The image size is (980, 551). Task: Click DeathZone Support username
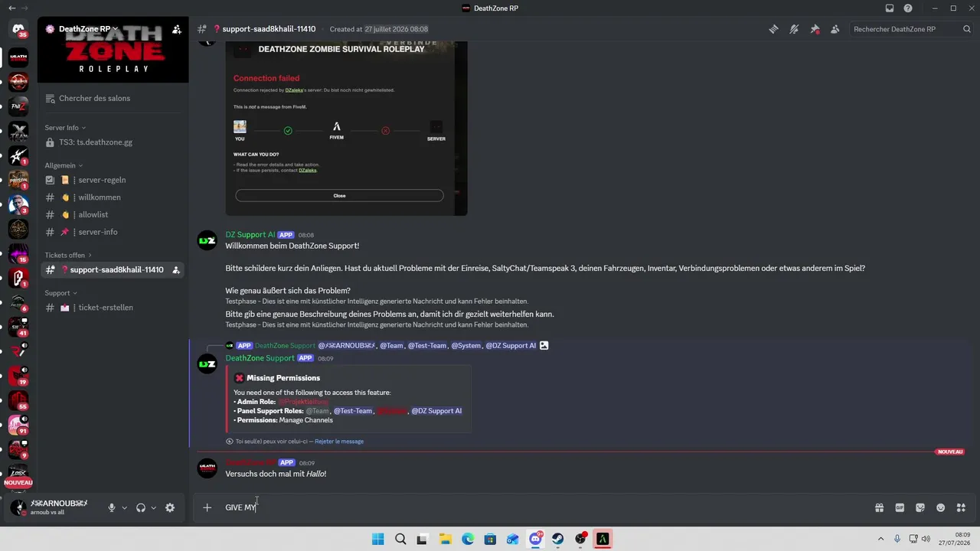coord(260,358)
